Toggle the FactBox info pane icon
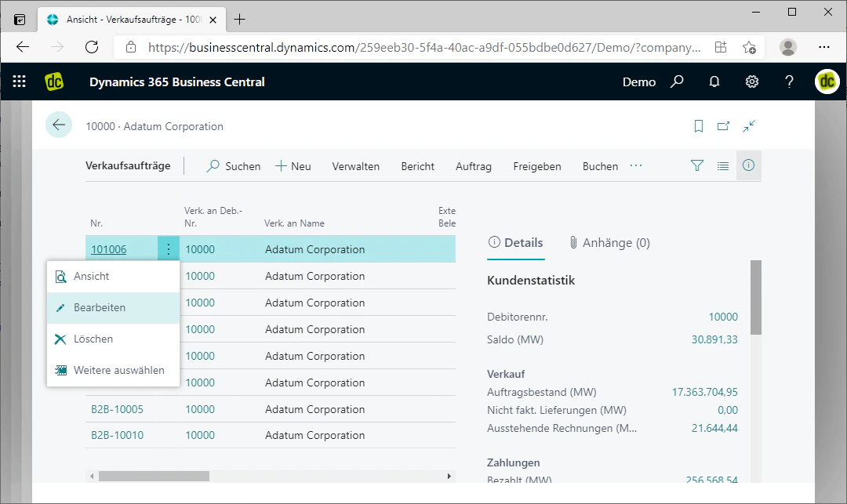Viewport: 847px width, 504px height. tap(749, 165)
